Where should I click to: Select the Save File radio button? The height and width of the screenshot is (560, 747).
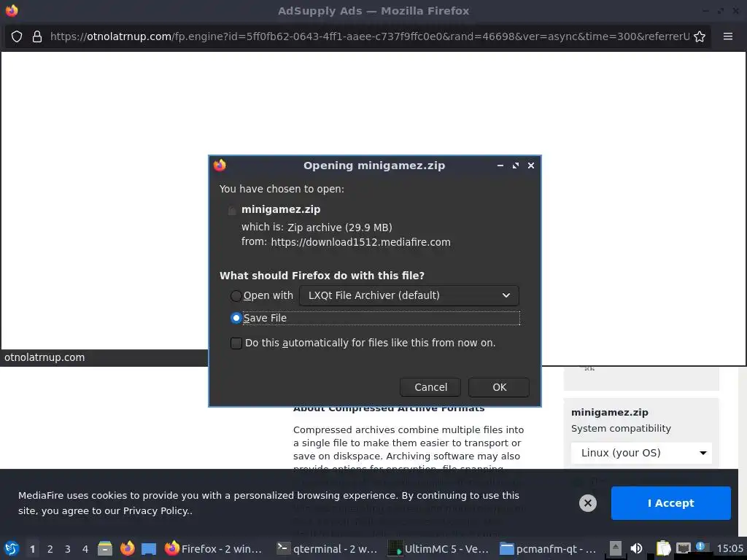point(236,318)
